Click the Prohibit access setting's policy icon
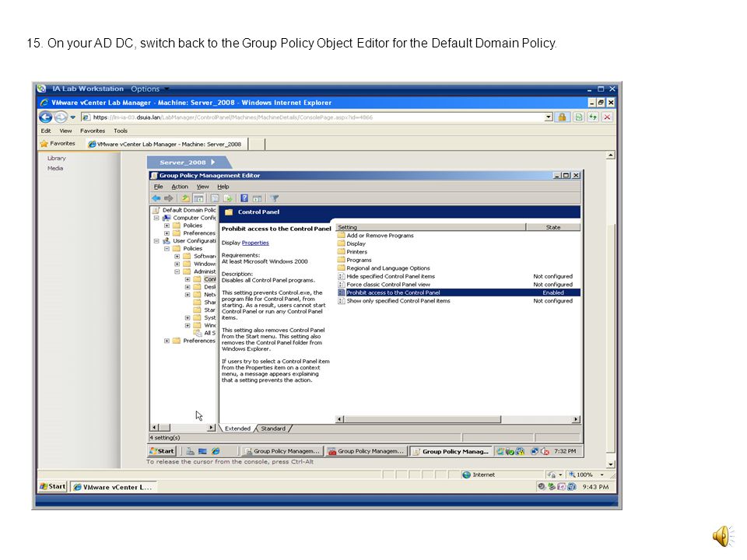Screen dimensions: 747x560 coord(341,293)
